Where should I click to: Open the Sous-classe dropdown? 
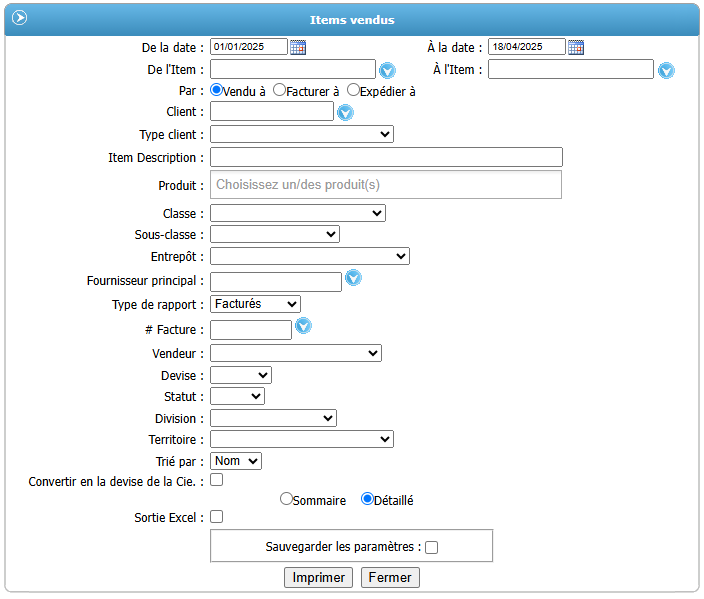(275, 234)
